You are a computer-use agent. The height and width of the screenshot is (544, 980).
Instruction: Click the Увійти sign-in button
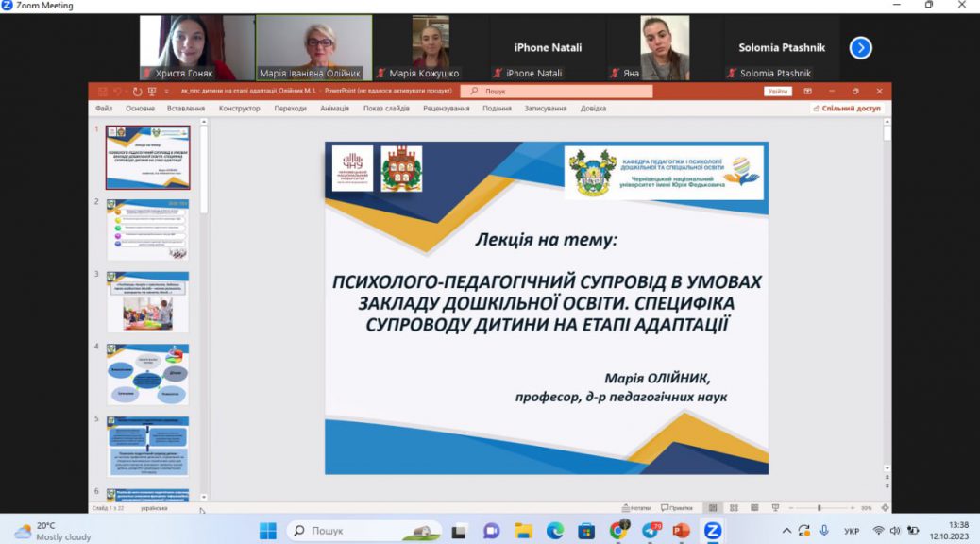coord(778,92)
